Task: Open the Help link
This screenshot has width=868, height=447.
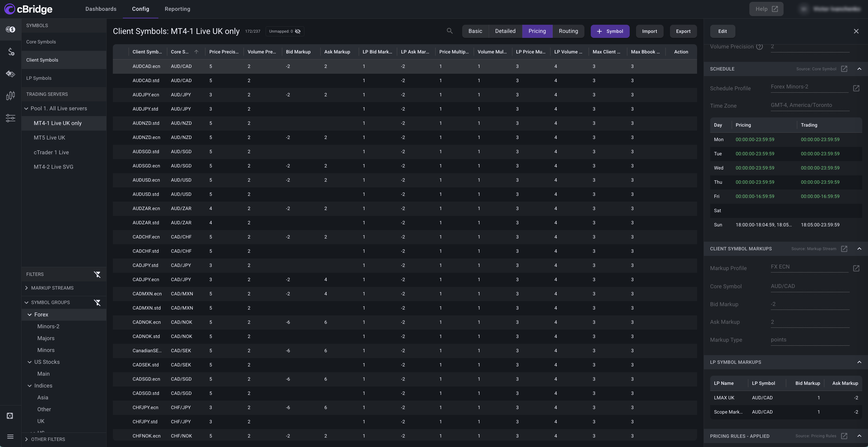Action: [766, 9]
